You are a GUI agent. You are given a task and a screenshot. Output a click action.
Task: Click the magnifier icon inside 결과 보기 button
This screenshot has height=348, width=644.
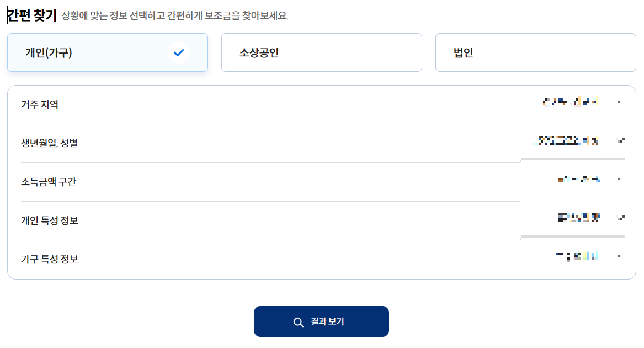(299, 321)
